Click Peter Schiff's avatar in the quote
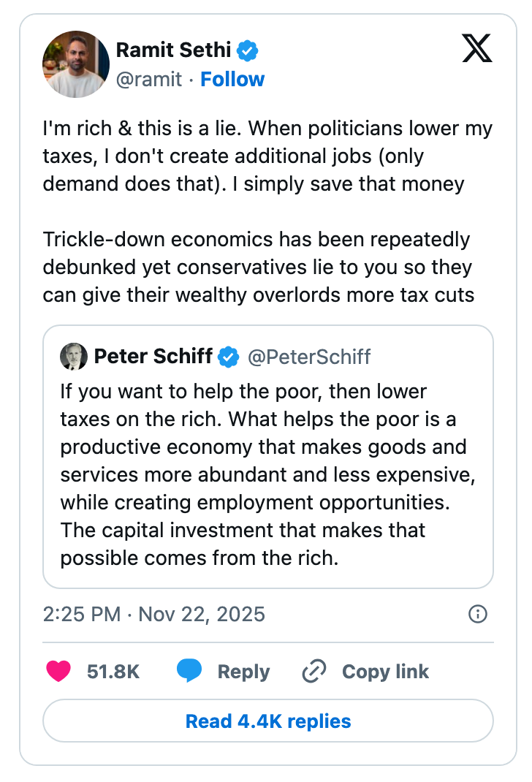This screenshot has width=532, height=782. click(73, 357)
